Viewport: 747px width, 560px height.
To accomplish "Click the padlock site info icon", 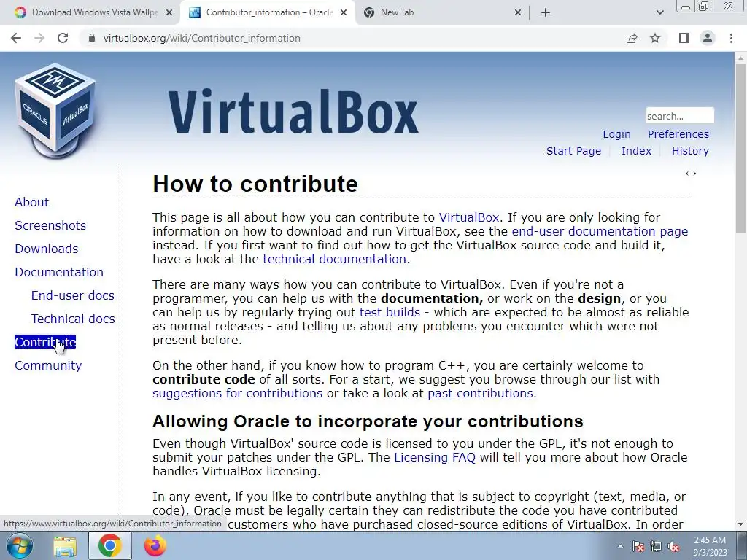I will (x=92, y=38).
